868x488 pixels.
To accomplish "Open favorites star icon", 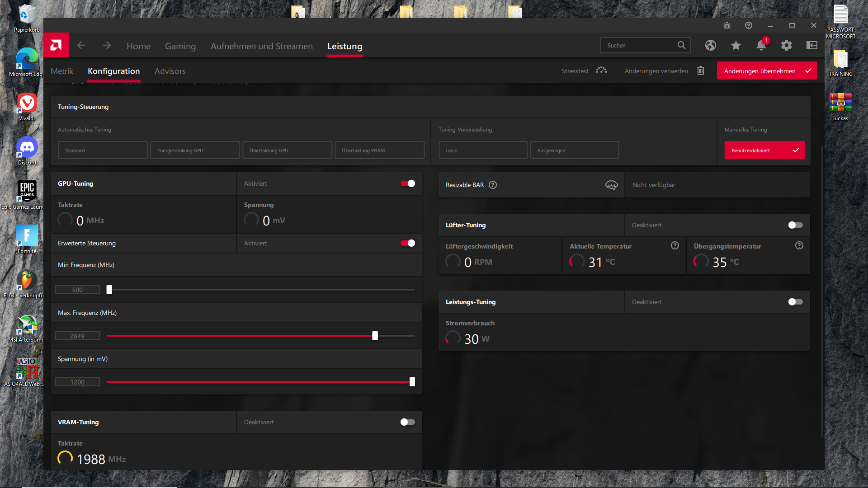I will (736, 46).
